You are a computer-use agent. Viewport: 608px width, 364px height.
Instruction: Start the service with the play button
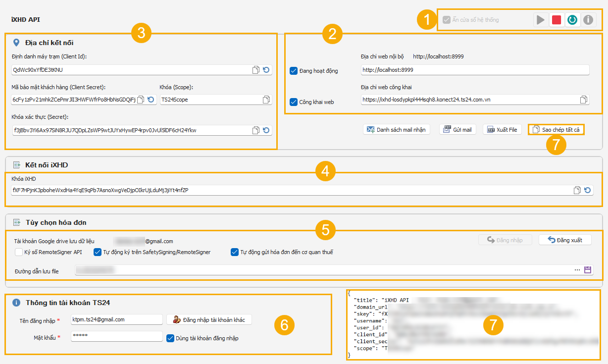pyautogui.click(x=541, y=20)
